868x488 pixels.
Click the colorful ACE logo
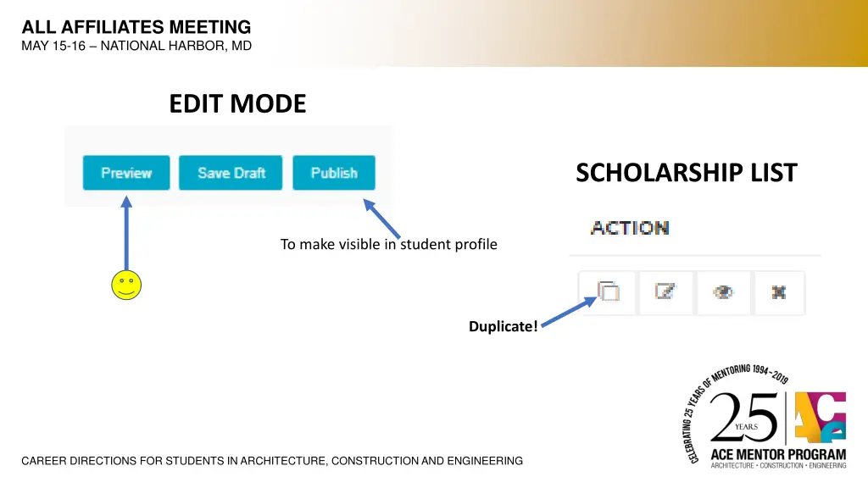point(820,417)
